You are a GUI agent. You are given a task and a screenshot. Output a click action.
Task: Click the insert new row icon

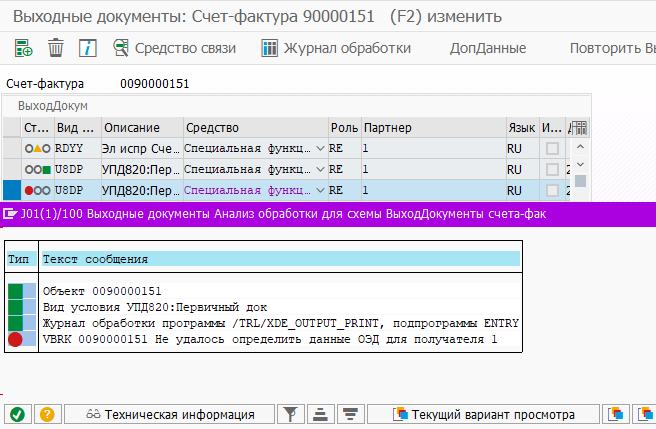23,48
